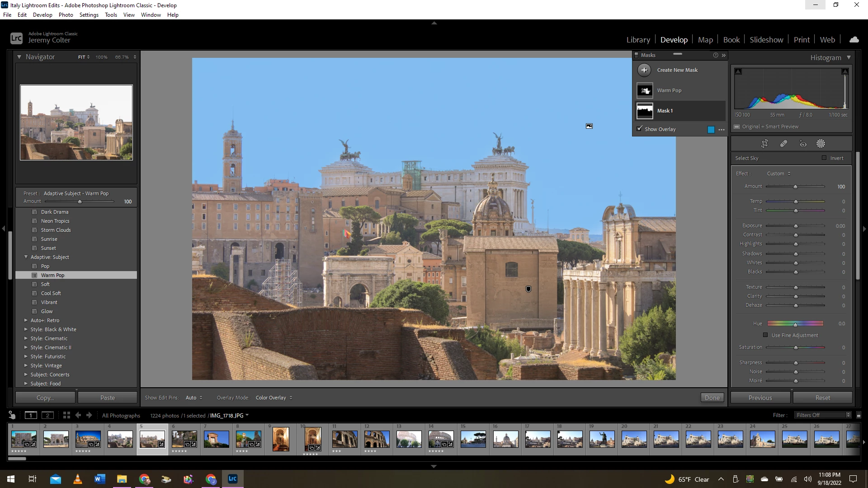This screenshot has height=488, width=868.
Task: Click the highlight clipping indicator in Histogram
Action: click(844, 71)
